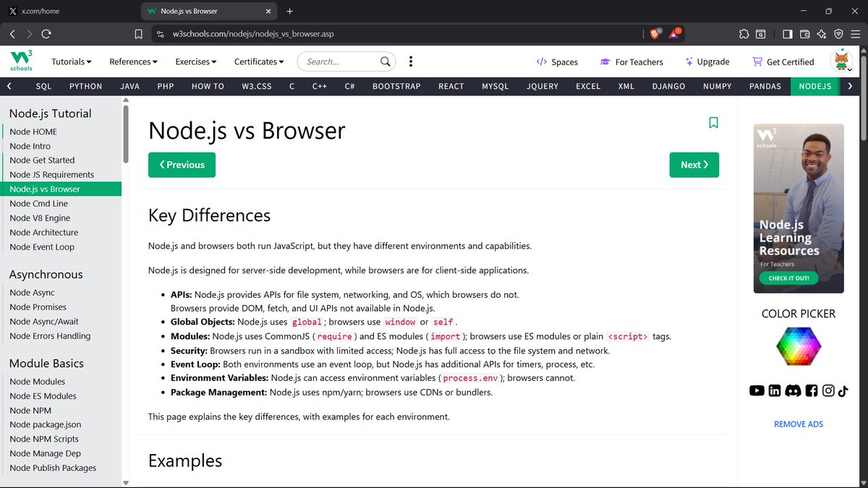Screen dimensions: 868x488
Task: Go to the Previous chapter
Action: pyautogui.click(x=182, y=165)
